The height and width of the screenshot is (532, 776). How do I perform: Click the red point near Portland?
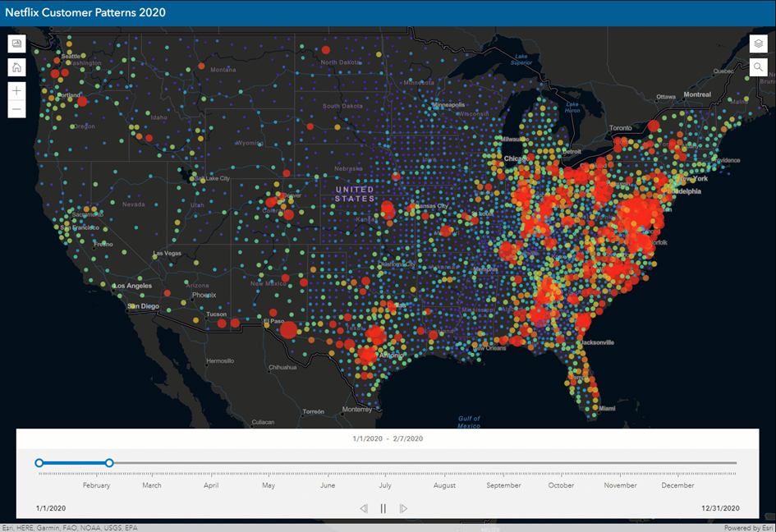pyautogui.click(x=82, y=102)
